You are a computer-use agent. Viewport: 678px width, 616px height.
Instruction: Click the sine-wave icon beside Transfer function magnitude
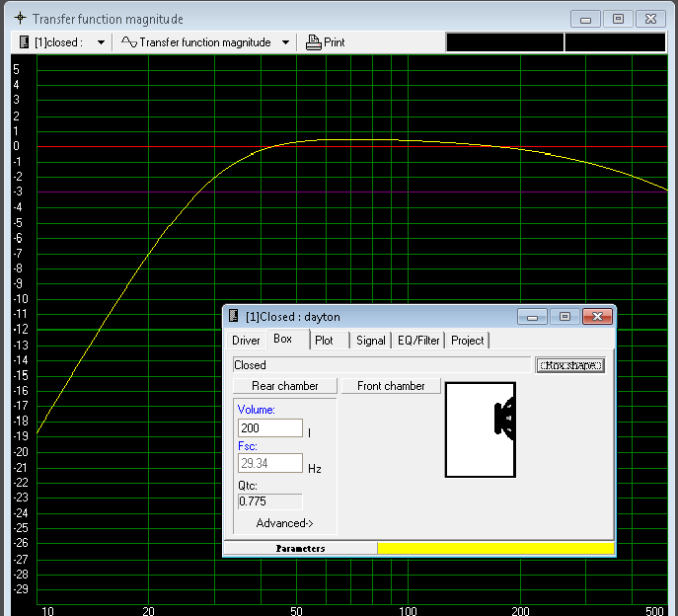coord(128,42)
